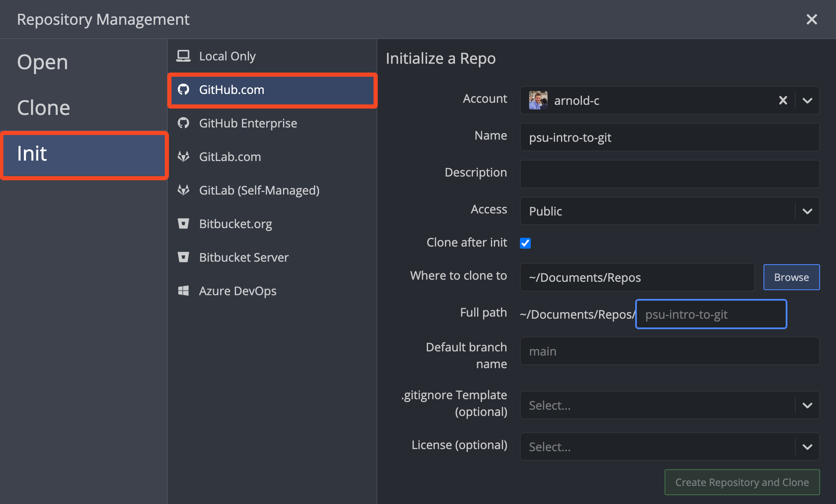Click Create Repository and Clone

click(x=742, y=482)
